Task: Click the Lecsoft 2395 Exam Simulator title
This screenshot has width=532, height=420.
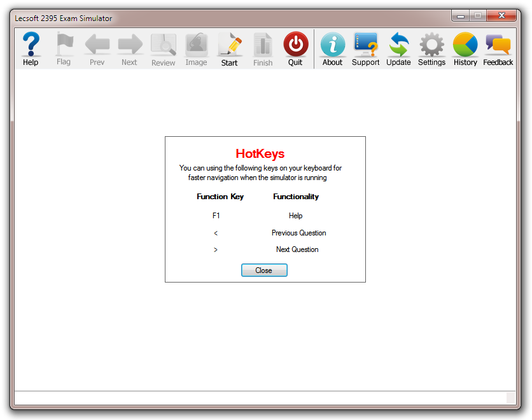Action: [x=64, y=18]
